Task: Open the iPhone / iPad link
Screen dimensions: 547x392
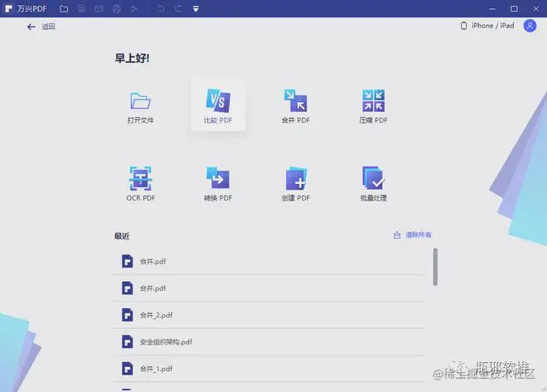Action: pos(487,26)
